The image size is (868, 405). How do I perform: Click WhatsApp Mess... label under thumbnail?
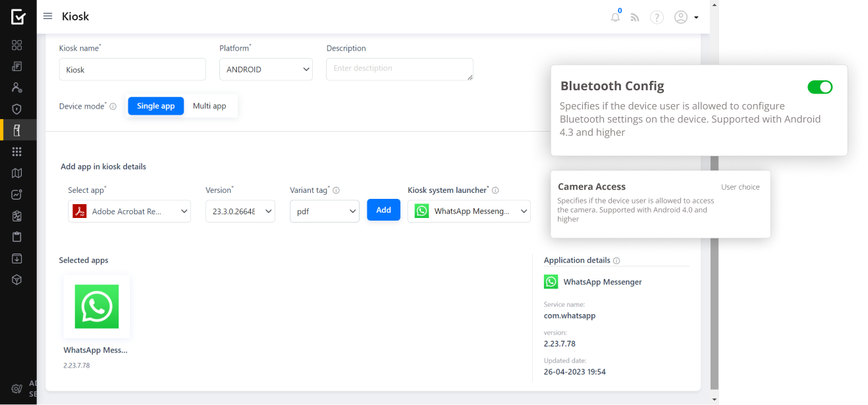(x=95, y=350)
